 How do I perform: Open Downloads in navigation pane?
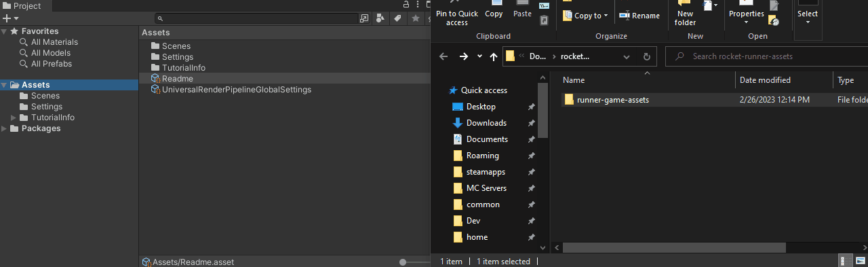486,123
